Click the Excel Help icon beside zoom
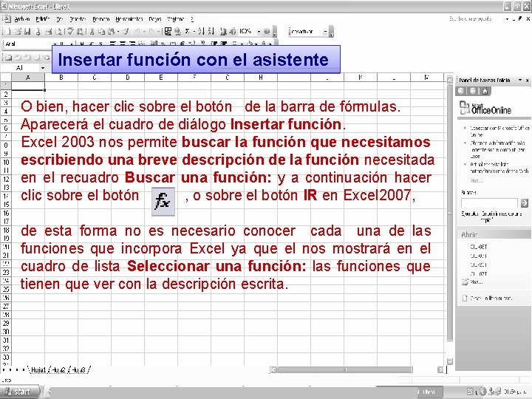 [267, 32]
